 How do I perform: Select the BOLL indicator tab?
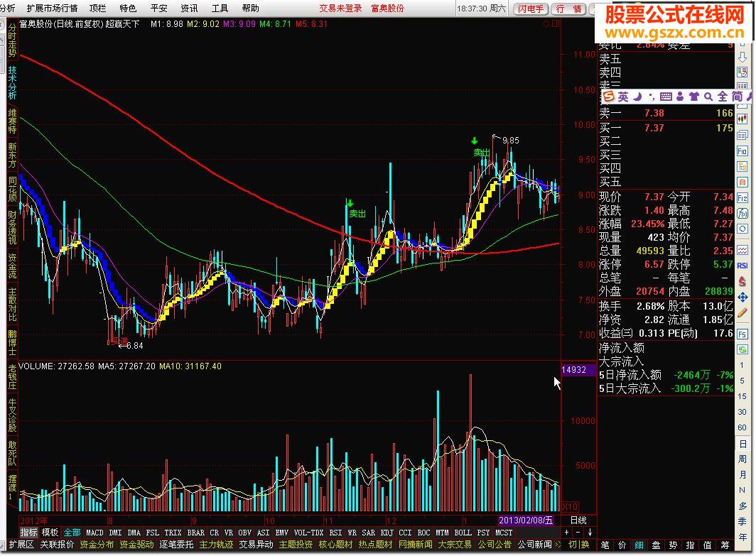(463, 533)
